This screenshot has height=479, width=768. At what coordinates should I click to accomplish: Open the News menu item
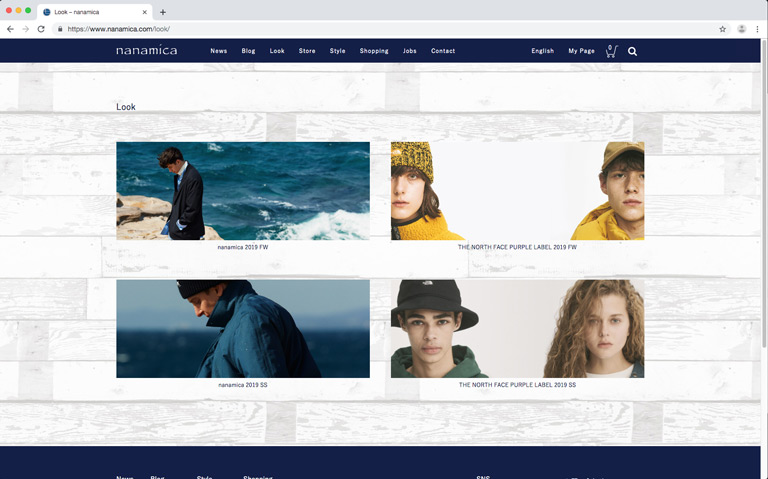(x=218, y=51)
